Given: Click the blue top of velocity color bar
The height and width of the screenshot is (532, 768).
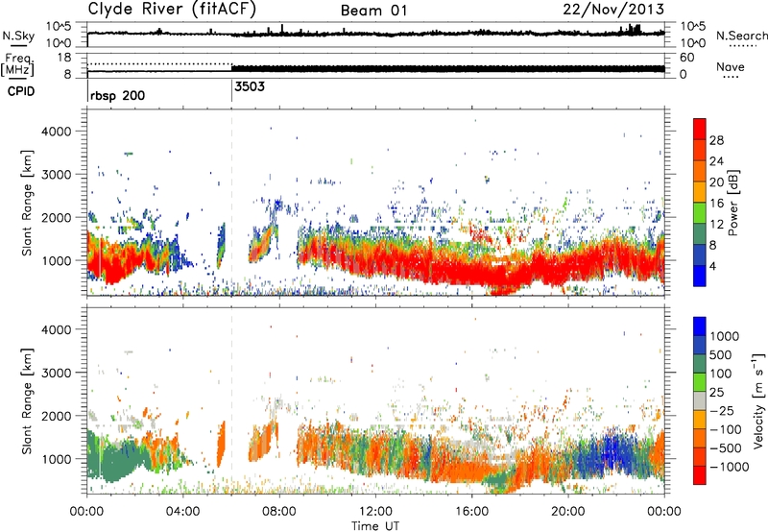Looking at the screenshot, I should (x=700, y=326).
